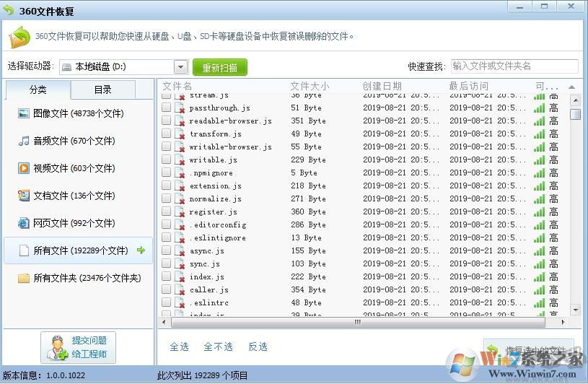This screenshot has width=588, height=384.
Task: Check the box for .eslintrc
Action: pos(166,302)
